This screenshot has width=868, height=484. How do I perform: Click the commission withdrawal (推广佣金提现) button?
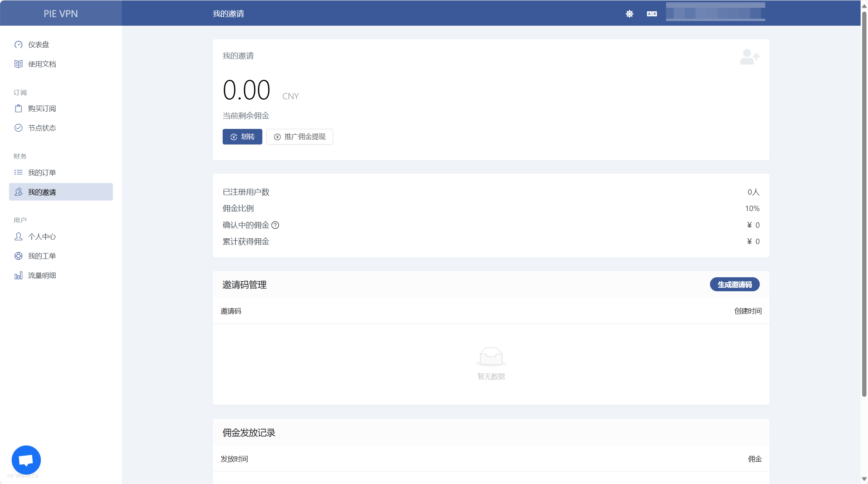coord(299,137)
